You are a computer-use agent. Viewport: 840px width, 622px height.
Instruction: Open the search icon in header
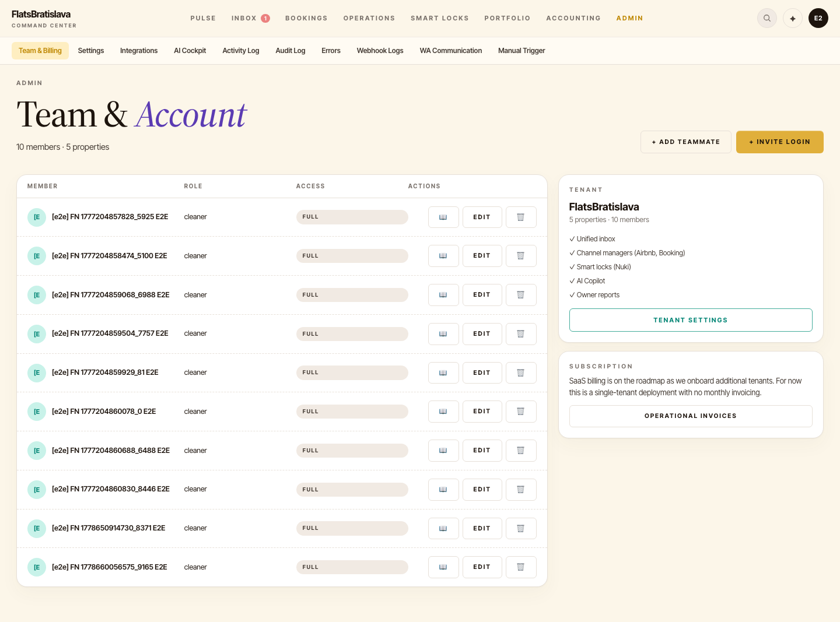coord(767,18)
